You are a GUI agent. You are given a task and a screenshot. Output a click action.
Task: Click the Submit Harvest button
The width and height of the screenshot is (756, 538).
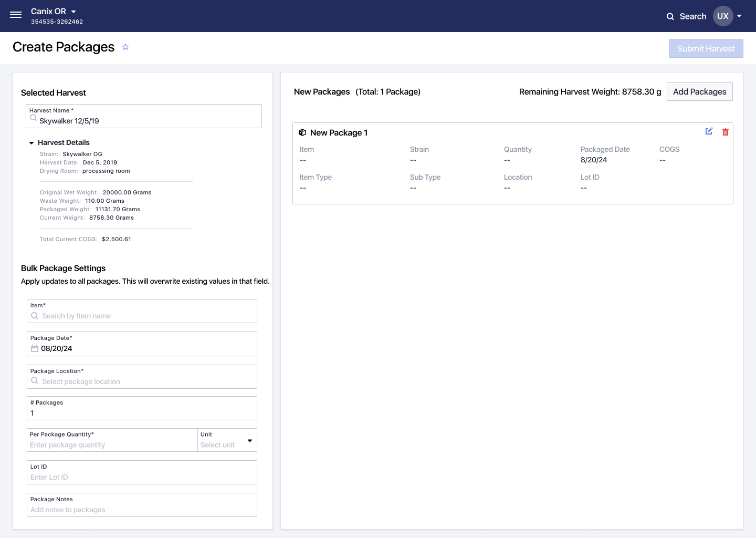coord(706,48)
